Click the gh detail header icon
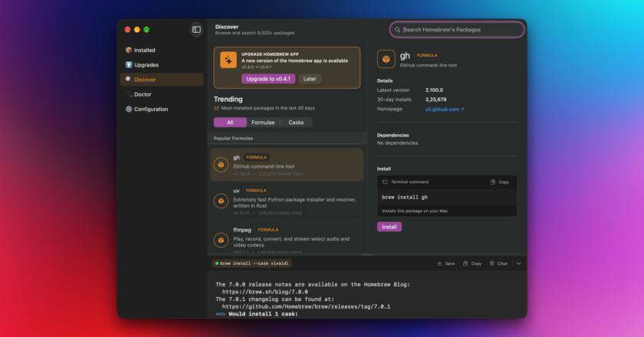Viewport: 644px width, 337px height. tap(386, 59)
